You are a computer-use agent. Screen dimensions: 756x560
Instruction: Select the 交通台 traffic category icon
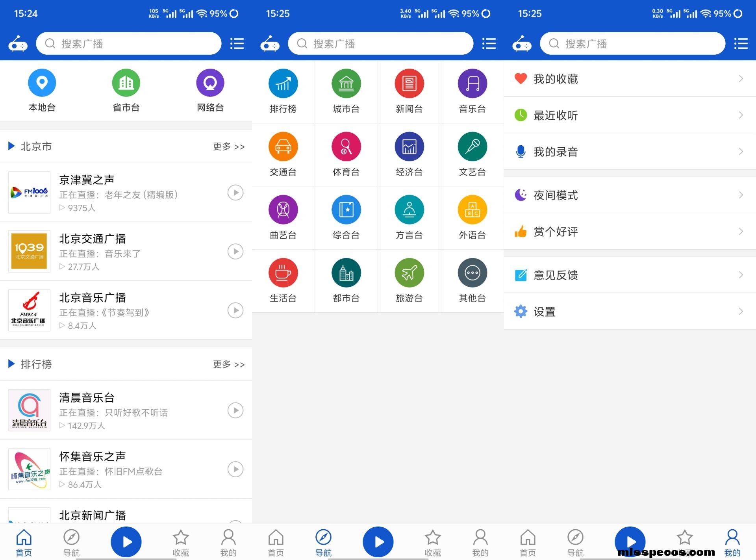pyautogui.click(x=283, y=146)
